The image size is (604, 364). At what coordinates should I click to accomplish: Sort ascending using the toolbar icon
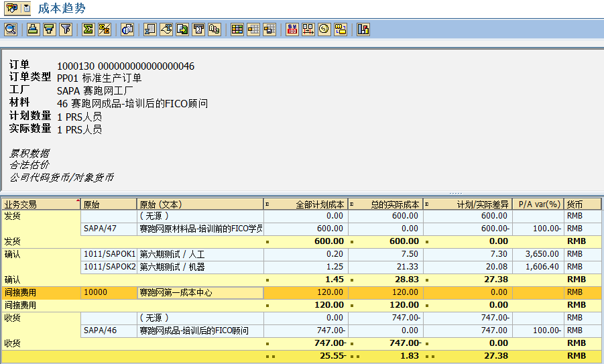(33, 29)
